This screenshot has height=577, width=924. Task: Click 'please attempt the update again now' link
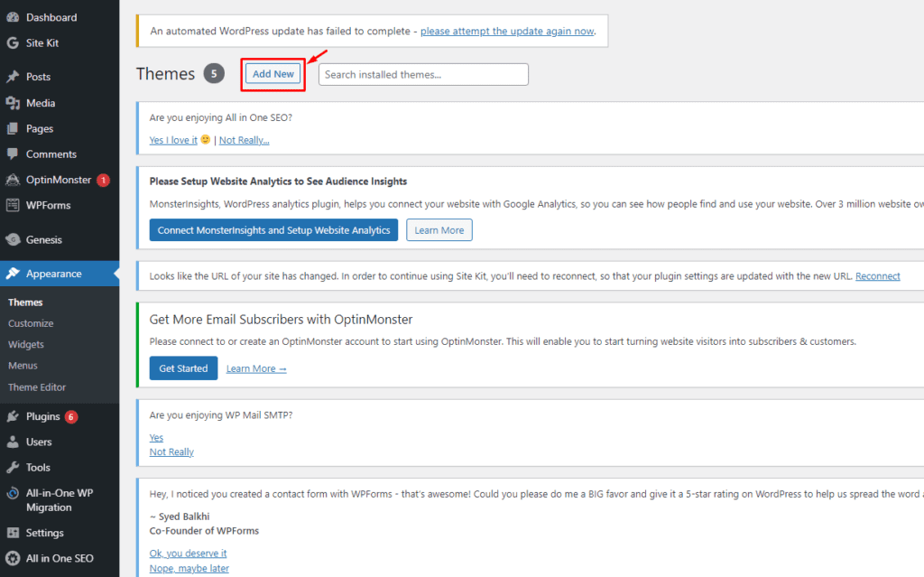pyautogui.click(x=507, y=31)
